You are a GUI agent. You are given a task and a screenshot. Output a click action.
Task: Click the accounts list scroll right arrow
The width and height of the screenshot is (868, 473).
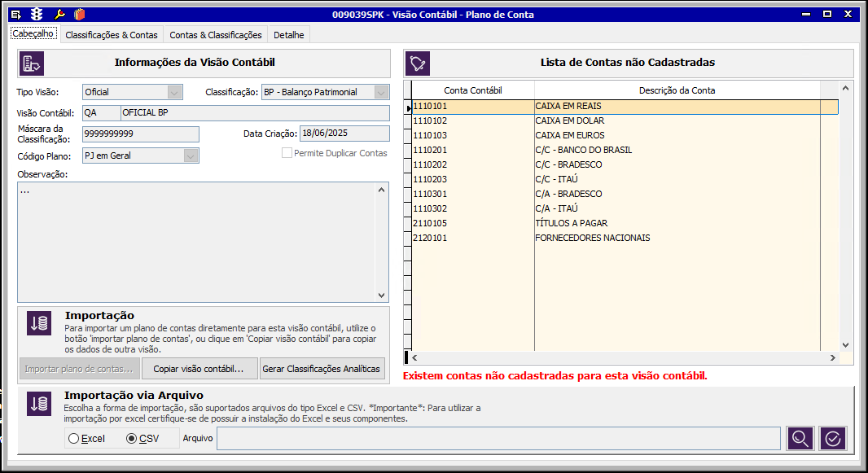[832, 358]
